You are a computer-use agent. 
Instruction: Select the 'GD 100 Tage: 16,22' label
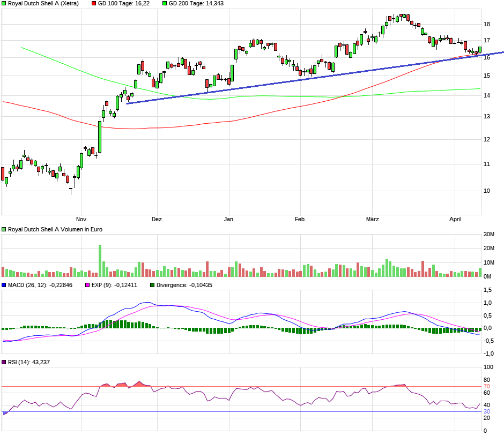coord(124,4)
